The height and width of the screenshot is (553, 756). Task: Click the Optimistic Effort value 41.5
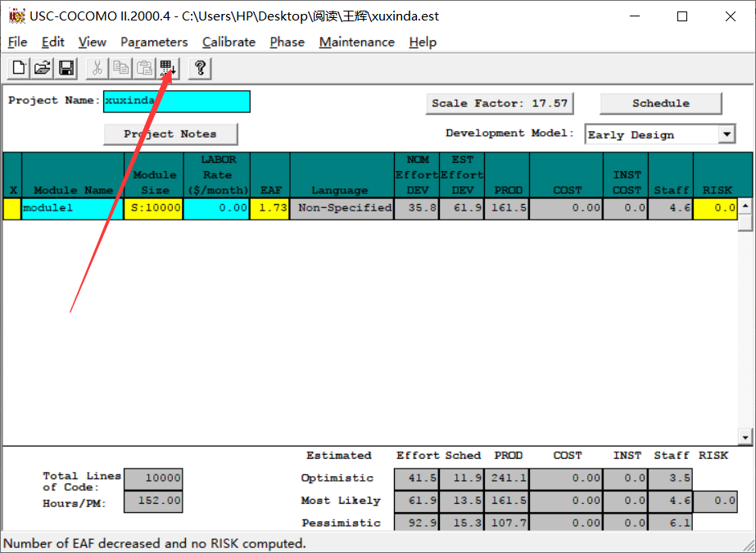[417, 478]
